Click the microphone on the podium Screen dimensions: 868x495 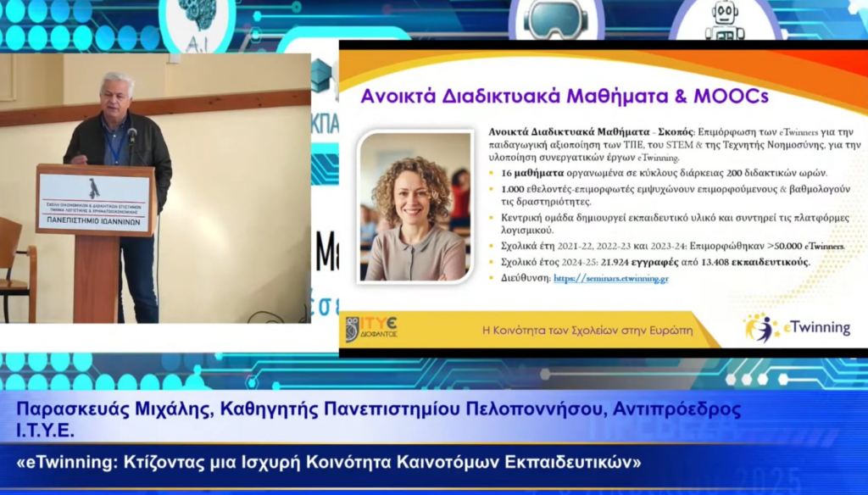[131, 136]
